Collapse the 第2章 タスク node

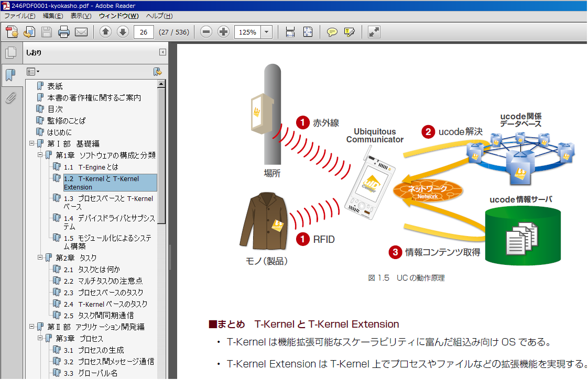[40, 258]
